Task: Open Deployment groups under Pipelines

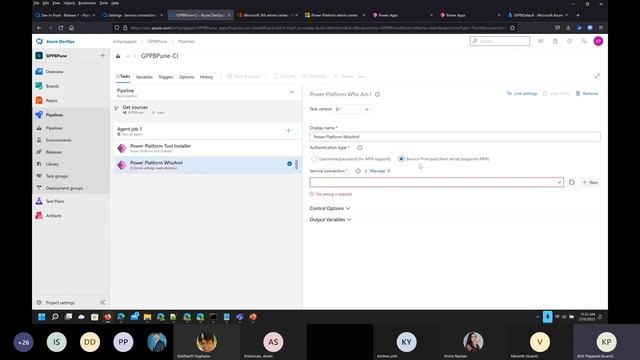Action: tap(64, 188)
